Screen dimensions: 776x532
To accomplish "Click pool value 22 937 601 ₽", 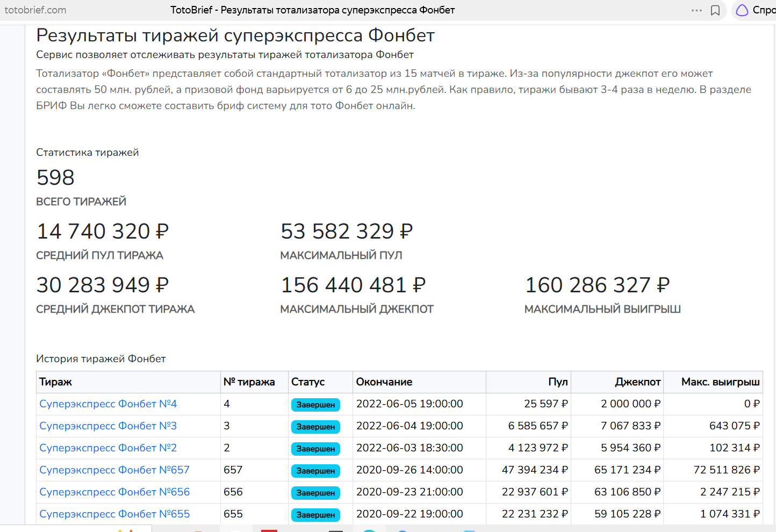I will click(535, 492).
